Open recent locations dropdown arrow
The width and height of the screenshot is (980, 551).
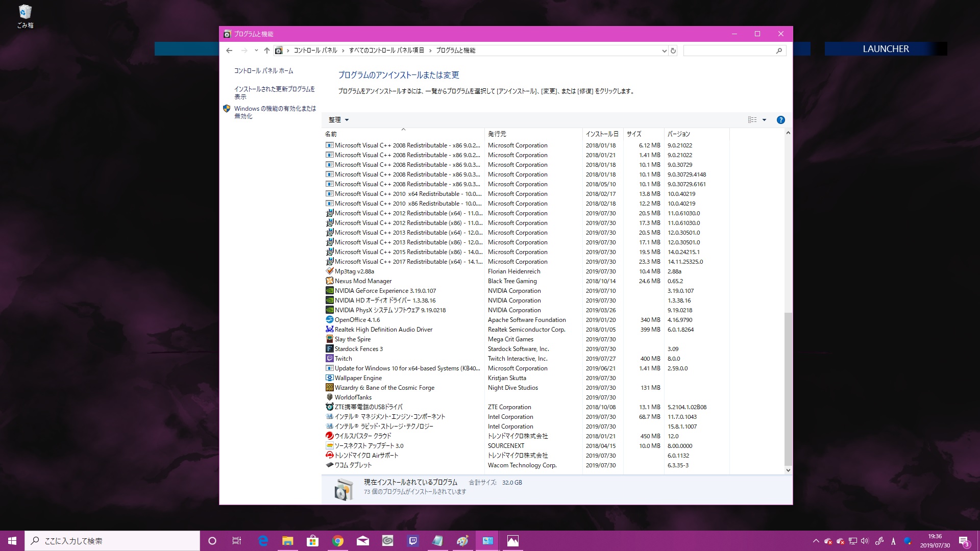pyautogui.click(x=256, y=51)
